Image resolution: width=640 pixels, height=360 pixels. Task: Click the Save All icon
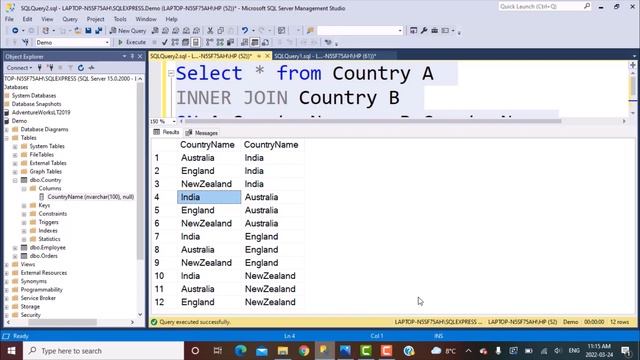point(98,31)
